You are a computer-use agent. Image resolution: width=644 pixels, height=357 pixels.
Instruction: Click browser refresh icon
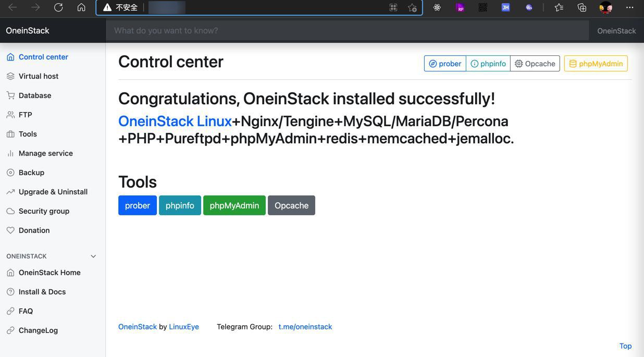(58, 7)
